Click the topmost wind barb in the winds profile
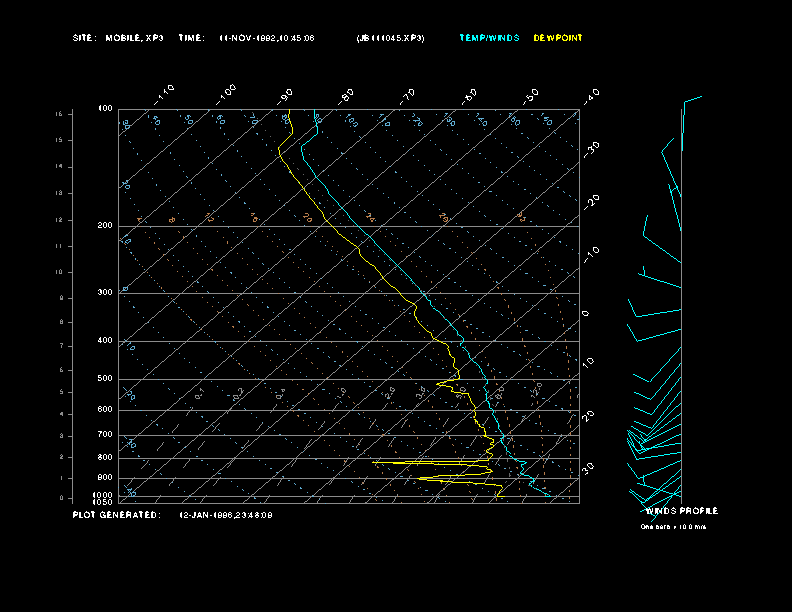The image size is (792, 612). (692, 99)
